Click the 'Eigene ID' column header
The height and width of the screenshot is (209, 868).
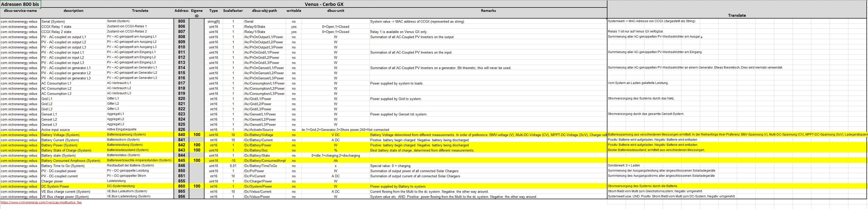pos(197,13)
